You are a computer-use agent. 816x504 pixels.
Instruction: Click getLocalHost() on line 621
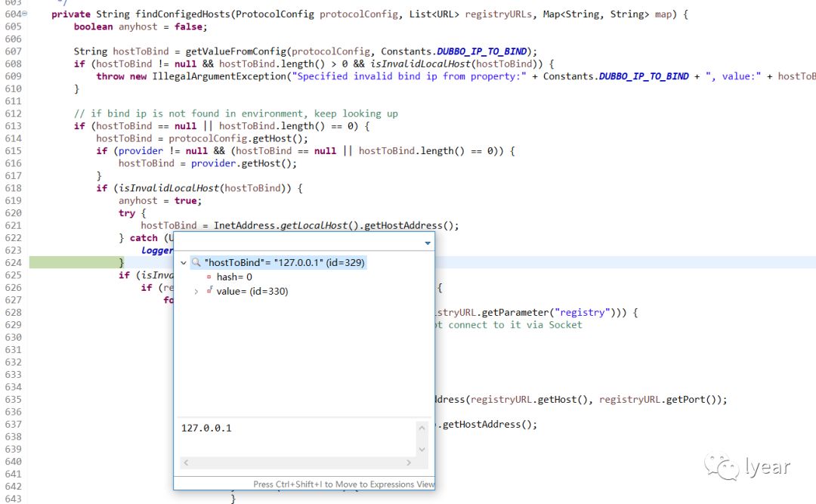(320, 225)
